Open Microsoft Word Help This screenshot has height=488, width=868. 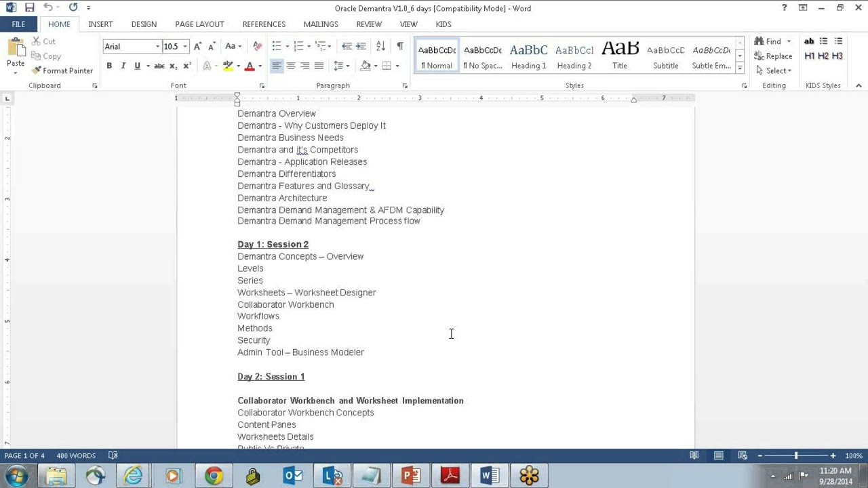pos(784,7)
